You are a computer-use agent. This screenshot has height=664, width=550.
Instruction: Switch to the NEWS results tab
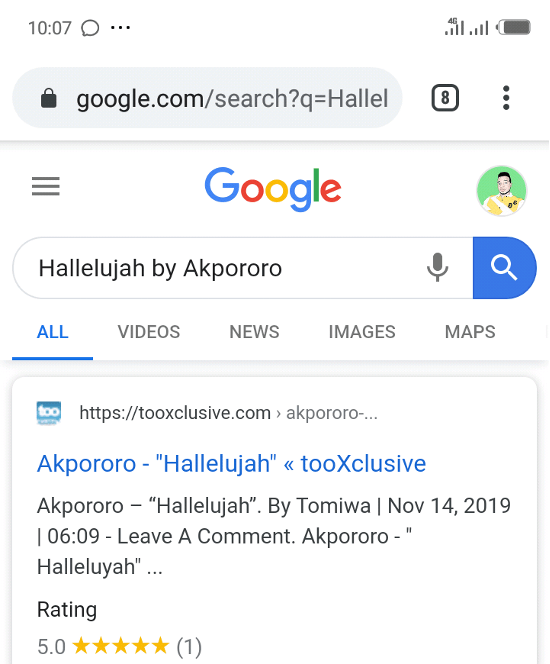(x=254, y=332)
